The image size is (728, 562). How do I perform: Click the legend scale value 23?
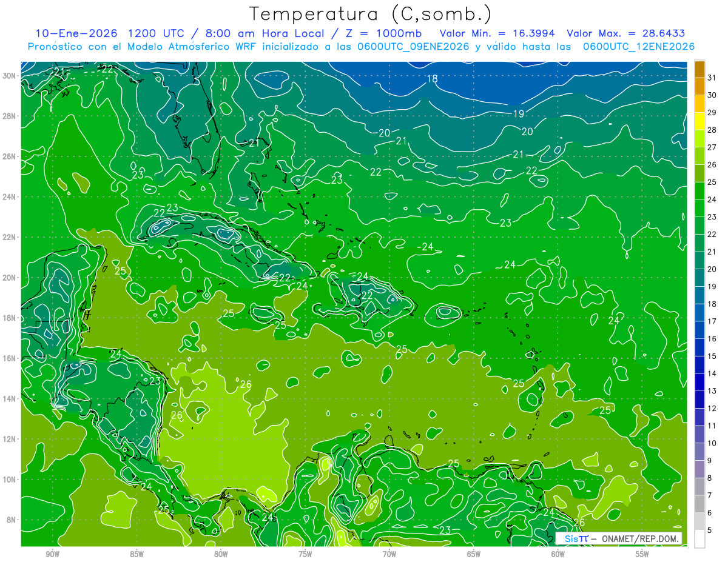tap(712, 217)
